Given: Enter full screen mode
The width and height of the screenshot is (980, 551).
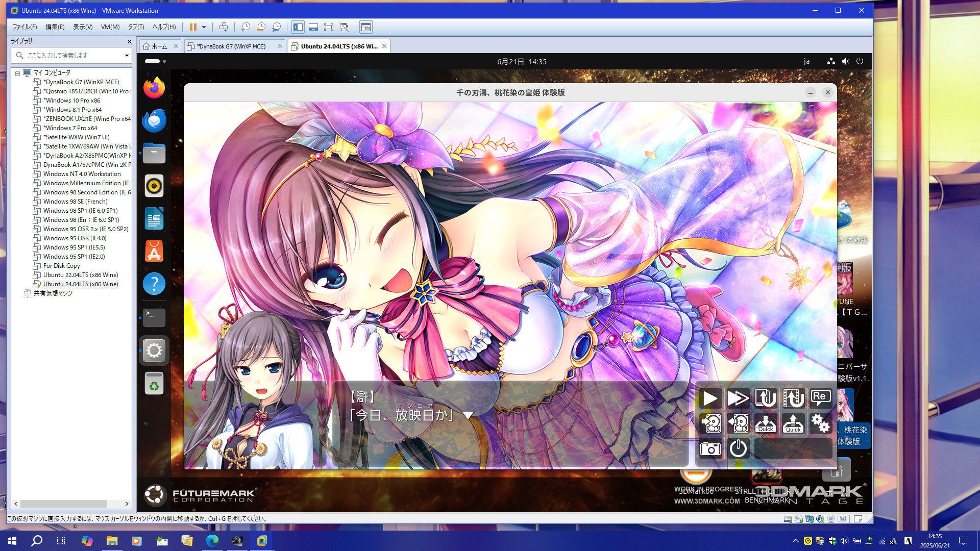Looking at the screenshot, I should [329, 27].
